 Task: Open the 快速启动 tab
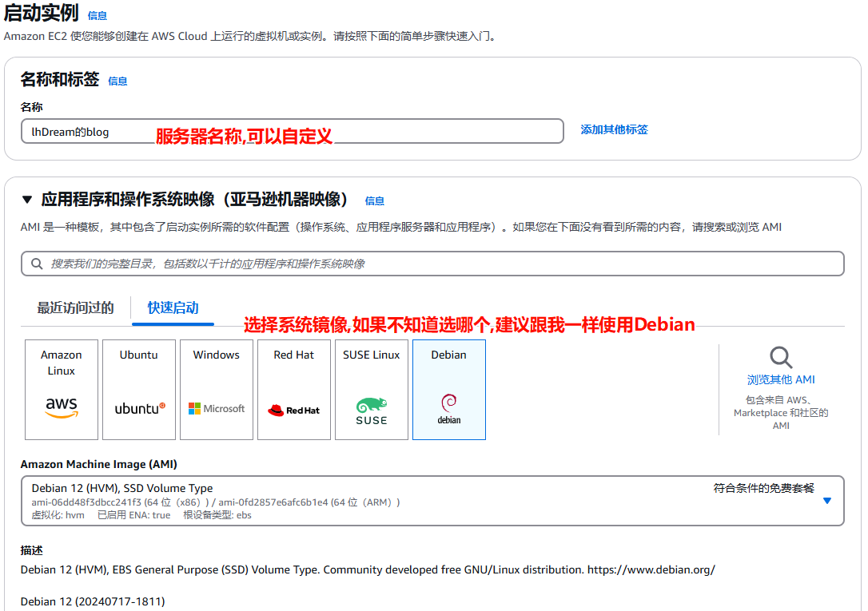pyautogui.click(x=173, y=307)
